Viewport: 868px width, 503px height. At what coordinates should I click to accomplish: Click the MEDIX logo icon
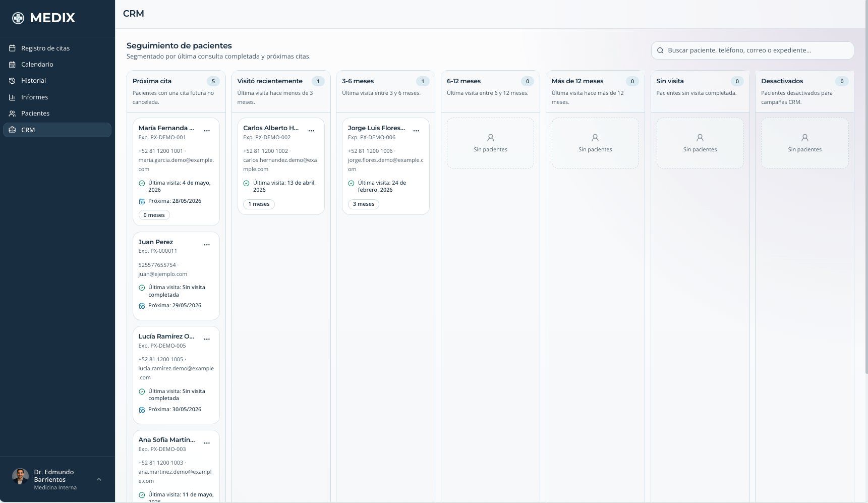[18, 18]
